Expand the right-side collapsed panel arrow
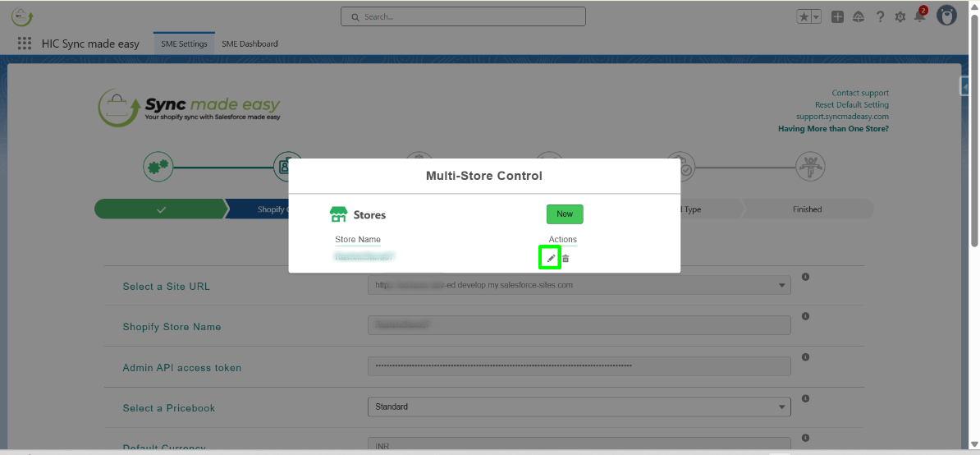This screenshot has width=980, height=455. (965, 86)
